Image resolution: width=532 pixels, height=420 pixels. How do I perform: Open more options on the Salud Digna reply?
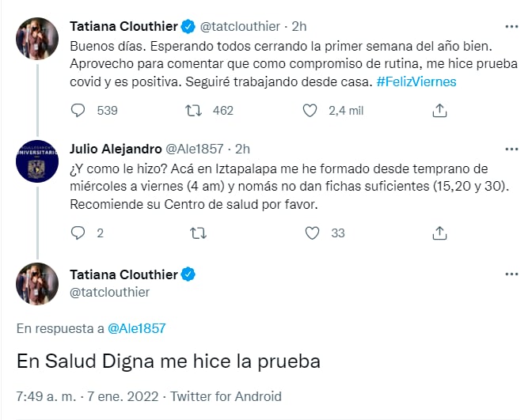511,274
